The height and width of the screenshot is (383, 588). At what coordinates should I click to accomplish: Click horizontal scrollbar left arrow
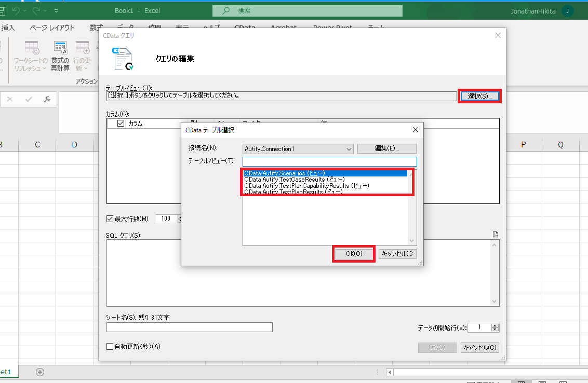pyautogui.click(x=390, y=372)
